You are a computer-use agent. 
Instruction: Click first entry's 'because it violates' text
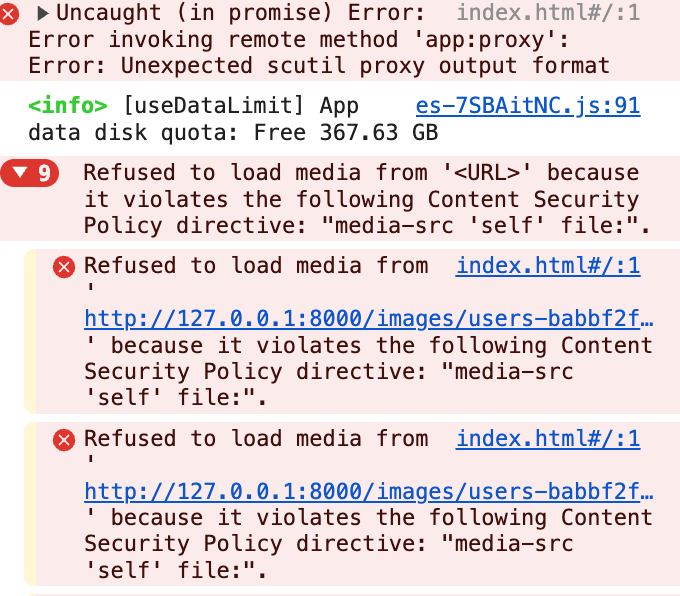235,346
